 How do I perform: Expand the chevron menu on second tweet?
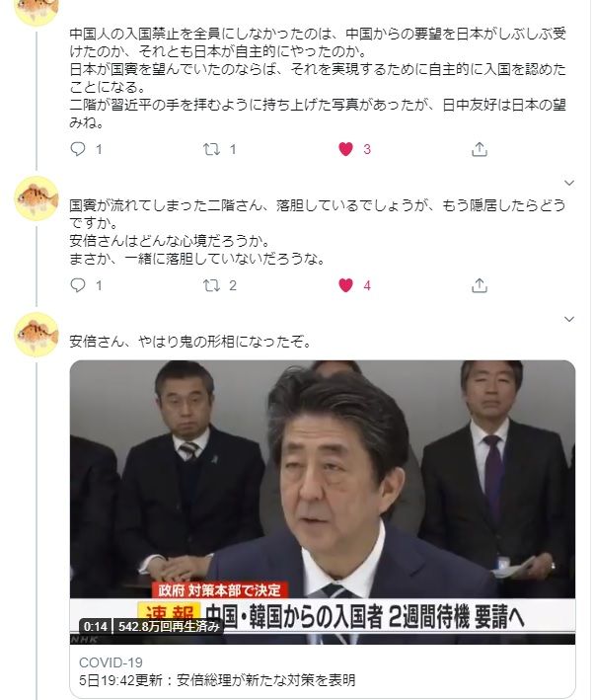568,183
